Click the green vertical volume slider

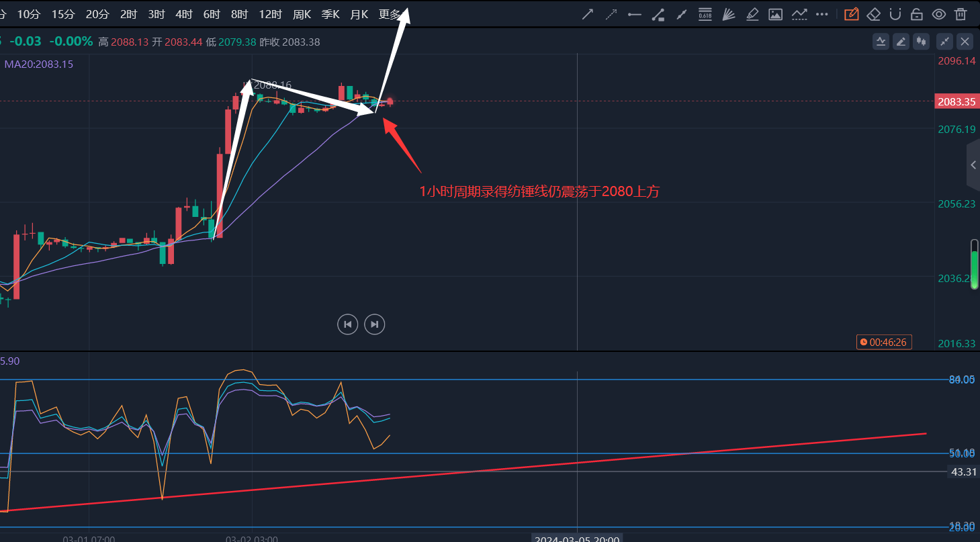pos(975,265)
